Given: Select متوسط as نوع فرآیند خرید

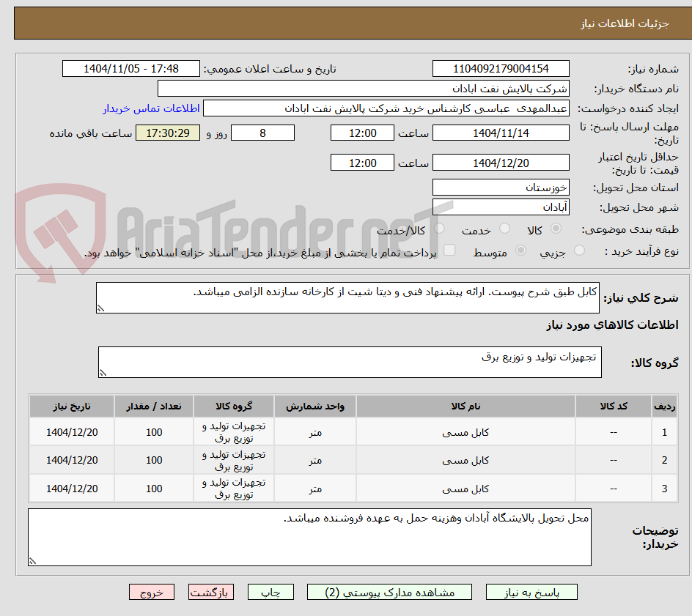Looking at the screenshot, I should pyautogui.click(x=520, y=251).
